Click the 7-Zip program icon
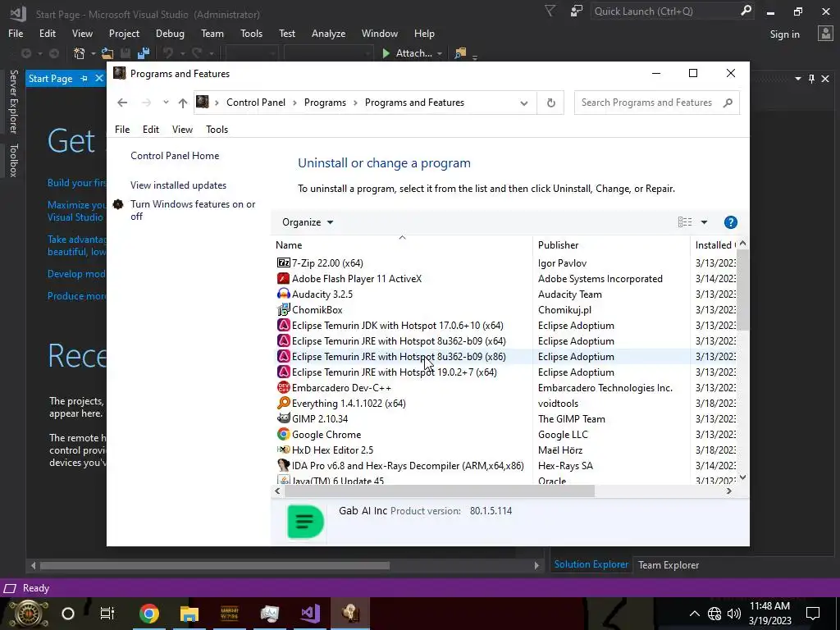840x630 pixels. [283, 263]
